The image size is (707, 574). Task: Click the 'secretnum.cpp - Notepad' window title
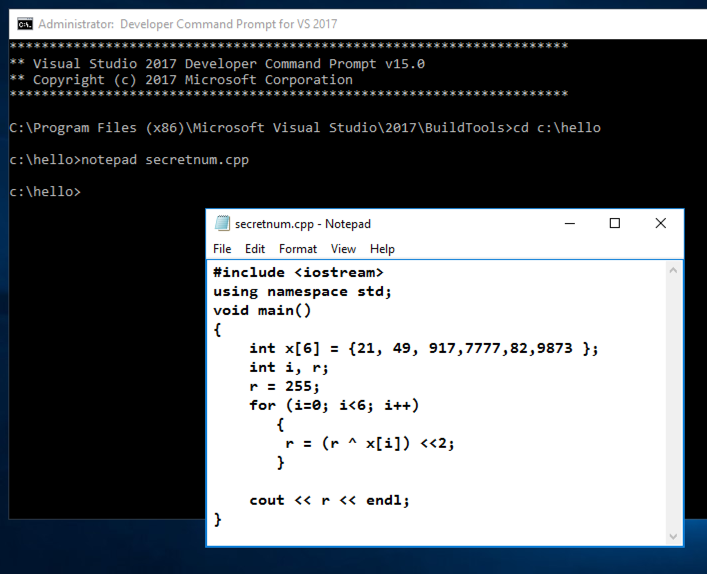tap(303, 224)
